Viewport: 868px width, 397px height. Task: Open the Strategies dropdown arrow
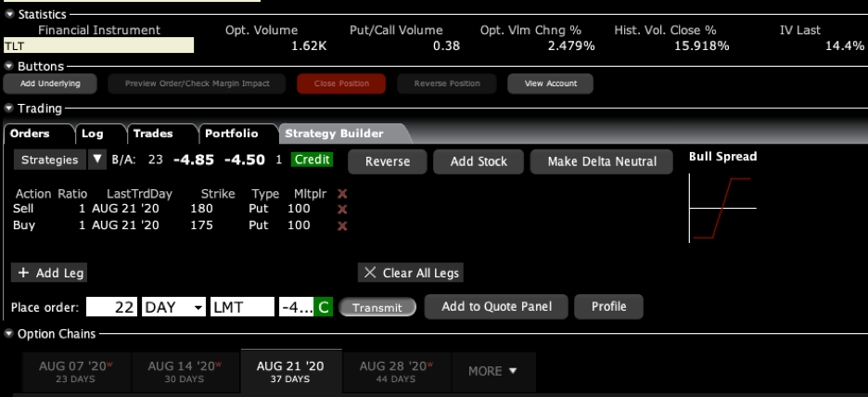(x=97, y=160)
